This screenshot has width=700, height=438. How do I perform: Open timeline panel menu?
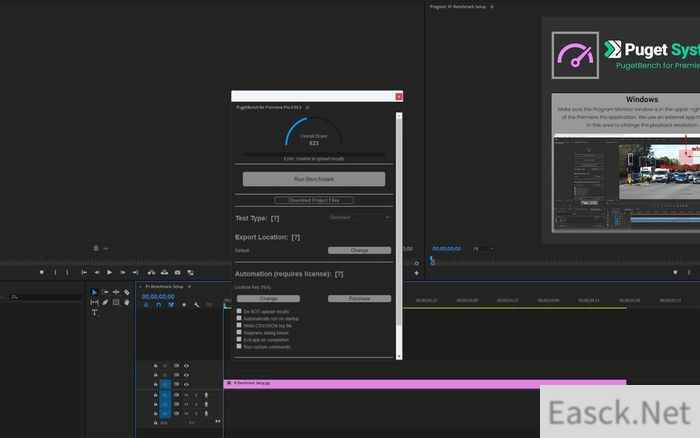[189, 286]
